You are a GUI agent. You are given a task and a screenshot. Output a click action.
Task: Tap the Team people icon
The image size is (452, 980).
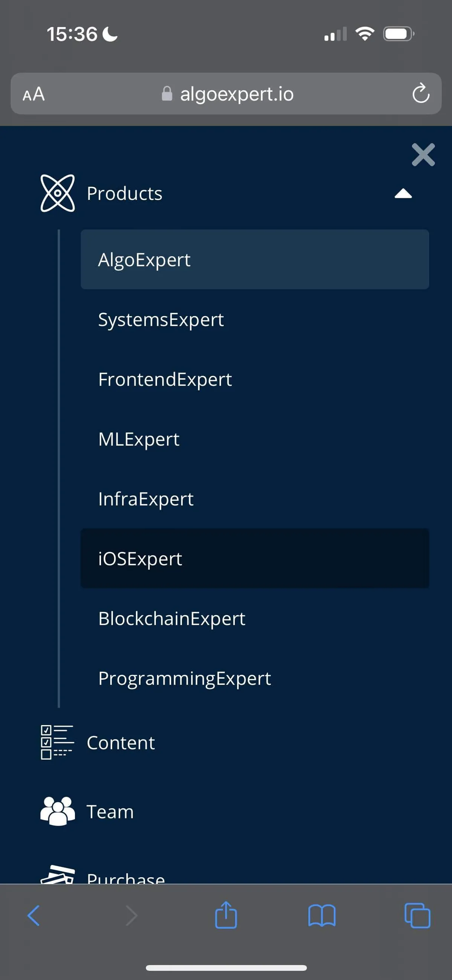coord(58,811)
